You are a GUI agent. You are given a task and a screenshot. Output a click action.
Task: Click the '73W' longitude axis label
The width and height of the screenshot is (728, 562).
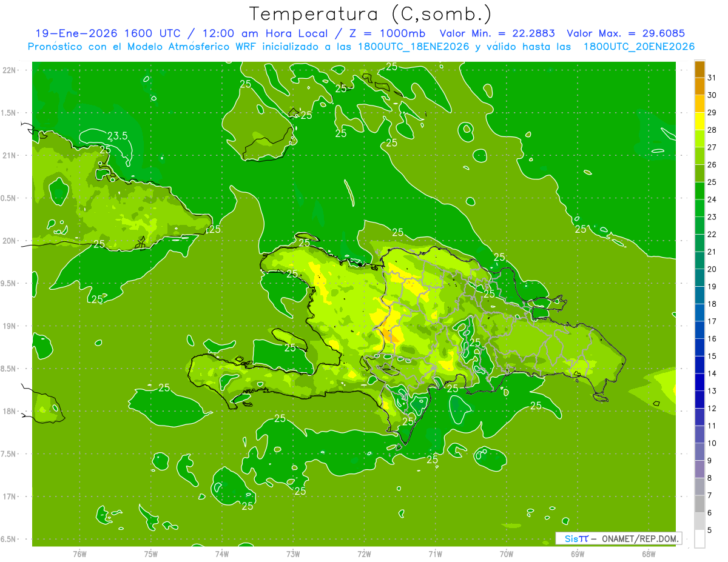coord(293,554)
